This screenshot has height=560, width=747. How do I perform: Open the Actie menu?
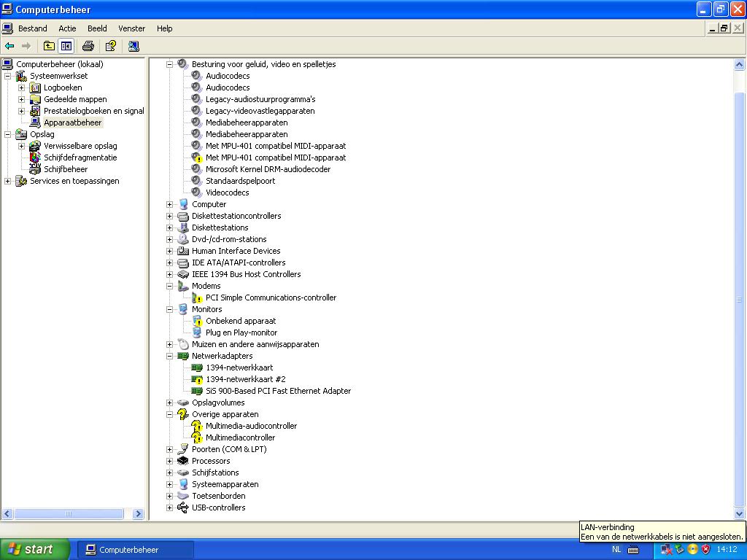67,28
